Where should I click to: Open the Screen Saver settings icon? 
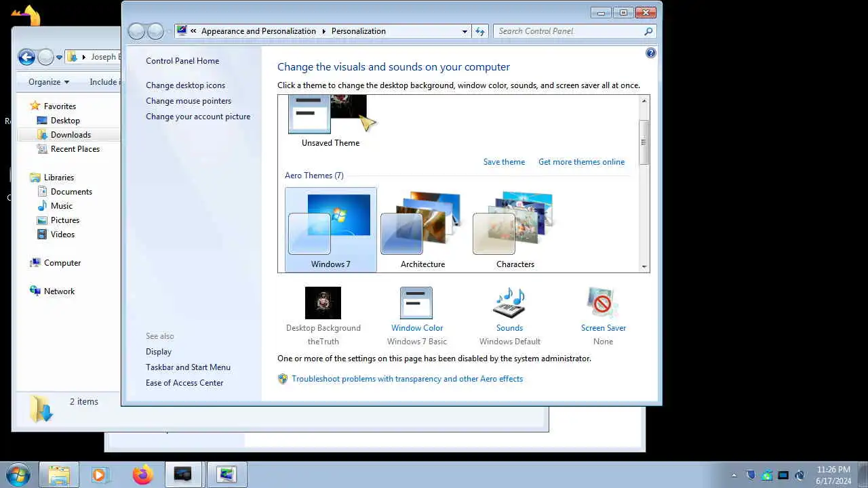pos(602,303)
